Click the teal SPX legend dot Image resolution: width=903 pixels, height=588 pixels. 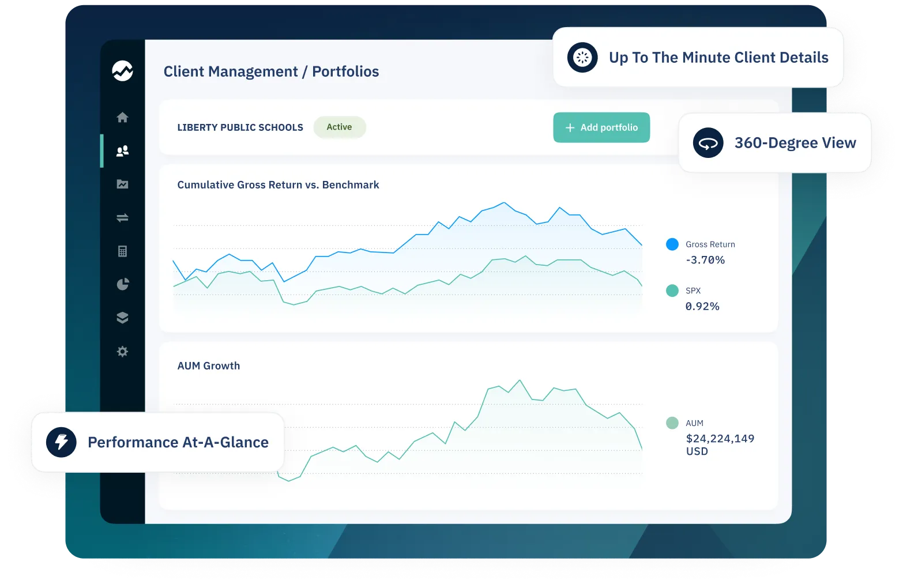coord(672,291)
